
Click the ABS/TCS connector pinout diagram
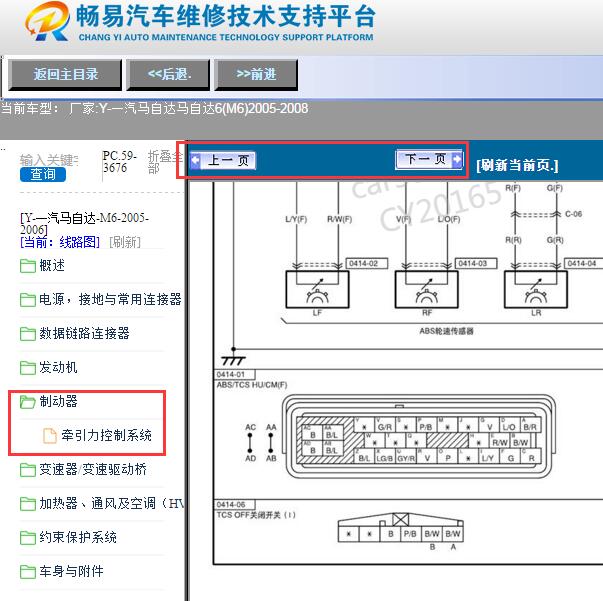pos(419,436)
